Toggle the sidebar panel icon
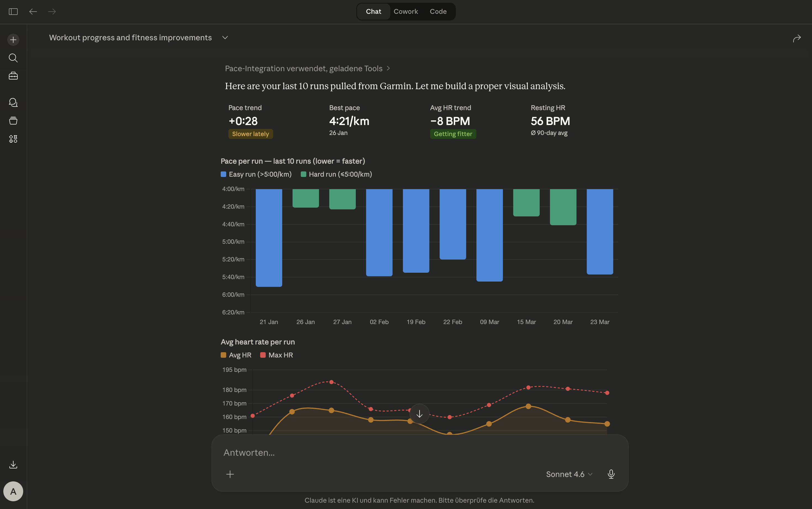Viewport: 812px width, 509px height. click(13, 12)
